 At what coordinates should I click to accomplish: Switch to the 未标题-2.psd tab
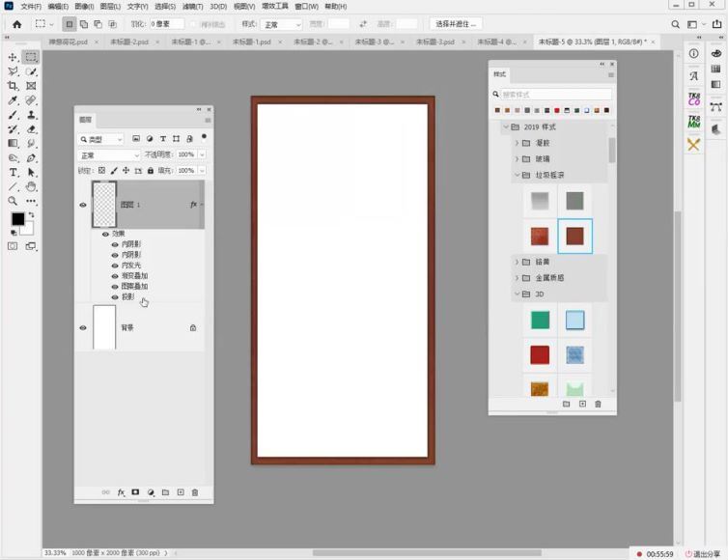tap(129, 42)
